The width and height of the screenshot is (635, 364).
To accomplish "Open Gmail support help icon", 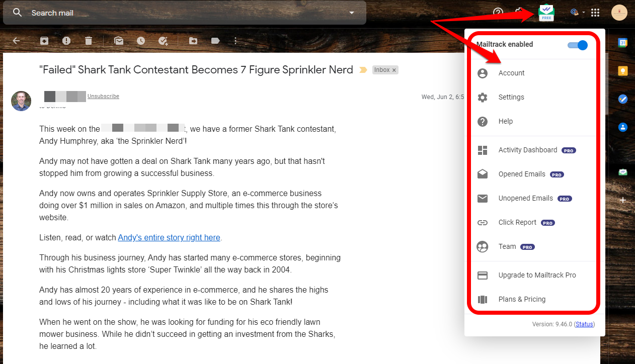I will pos(498,13).
